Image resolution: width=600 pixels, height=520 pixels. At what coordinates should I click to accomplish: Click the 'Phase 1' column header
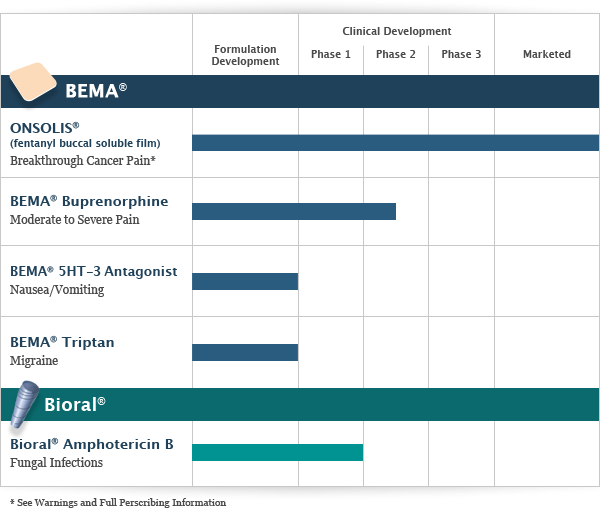[331, 54]
